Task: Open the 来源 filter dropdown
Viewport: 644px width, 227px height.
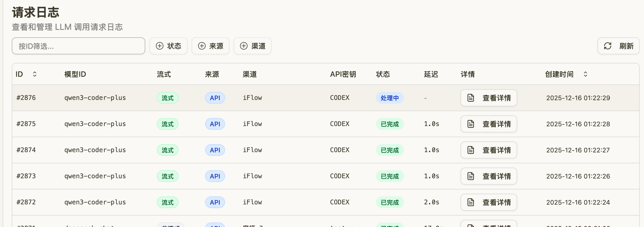Action: click(x=211, y=46)
